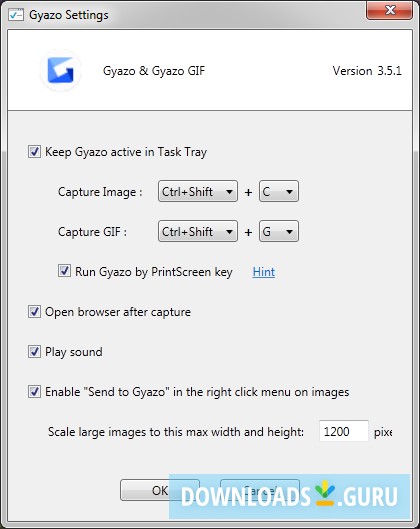
Task: Click the OK button
Action: click(160, 490)
